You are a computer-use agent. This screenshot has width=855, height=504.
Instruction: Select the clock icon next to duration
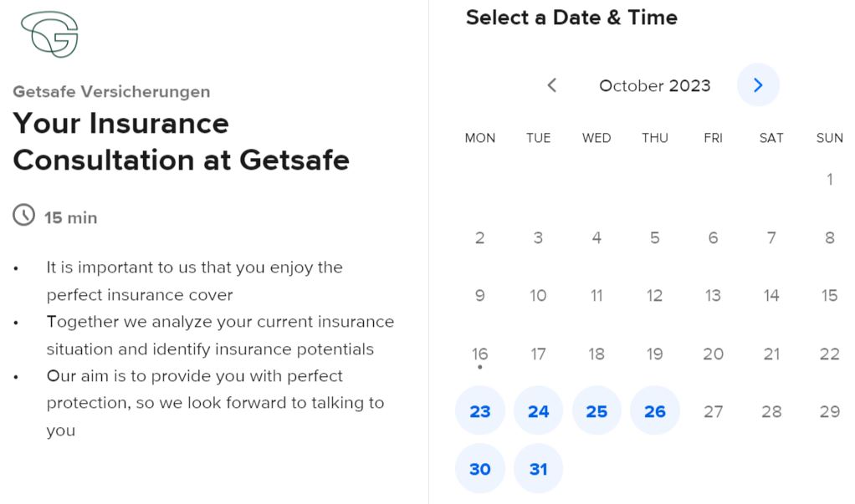tap(23, 216)
